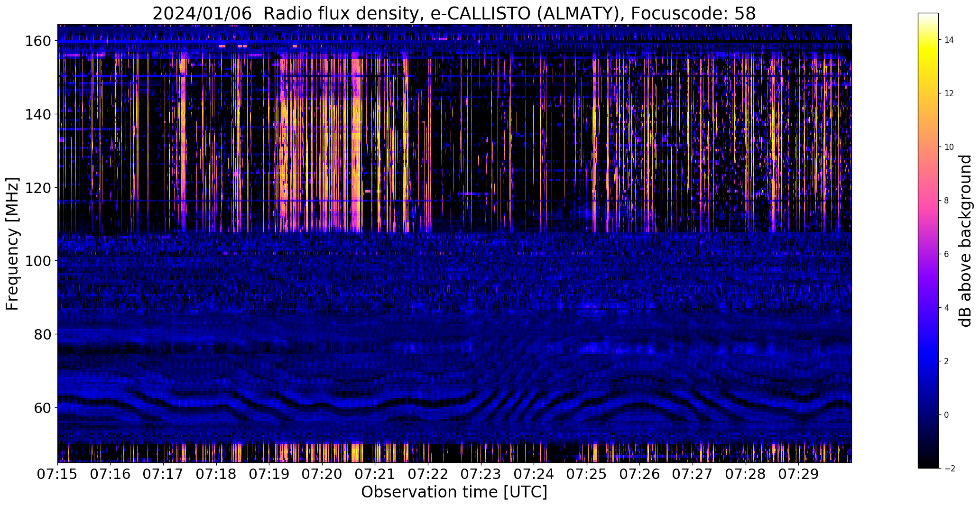Screen dimensions: 980x506
Task: Click the colorbar tick label 0
Action: [x=947, y=415]
